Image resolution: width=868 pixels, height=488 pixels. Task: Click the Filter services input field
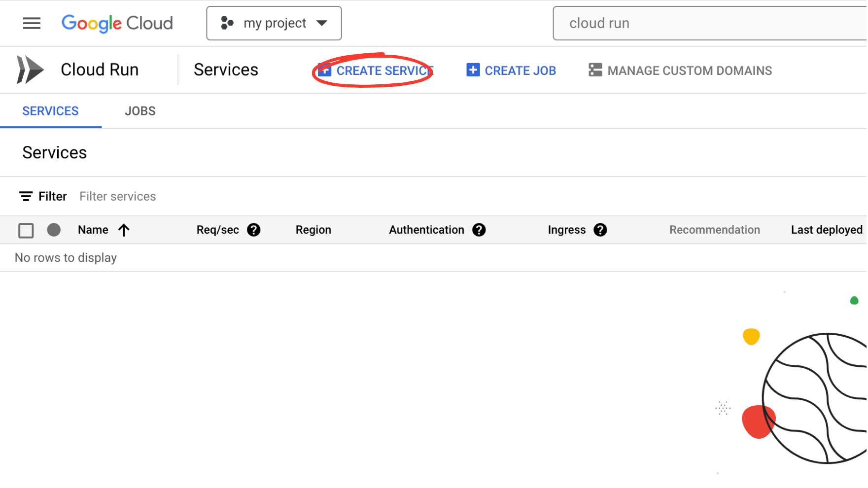click(117, 196)
